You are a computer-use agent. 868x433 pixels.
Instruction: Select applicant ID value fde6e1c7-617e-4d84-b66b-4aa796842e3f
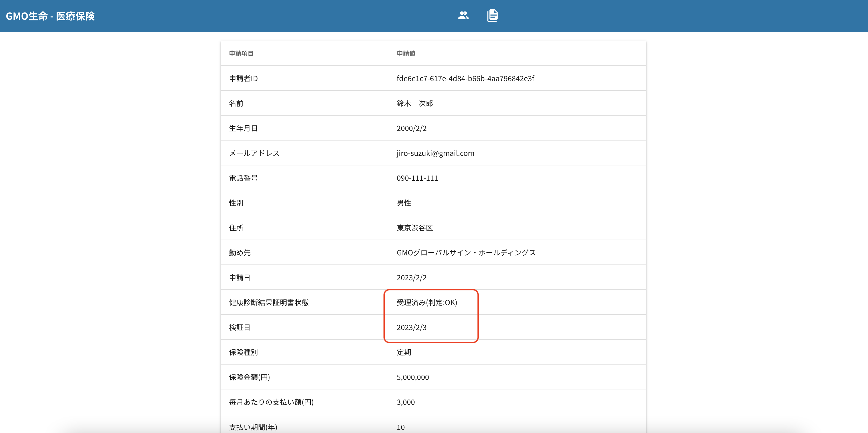tap(465, 78)
